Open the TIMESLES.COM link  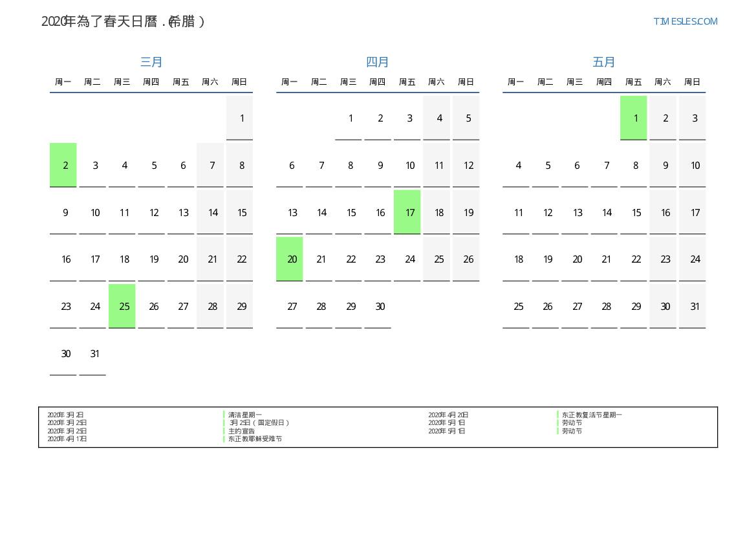tap(685, 21)
